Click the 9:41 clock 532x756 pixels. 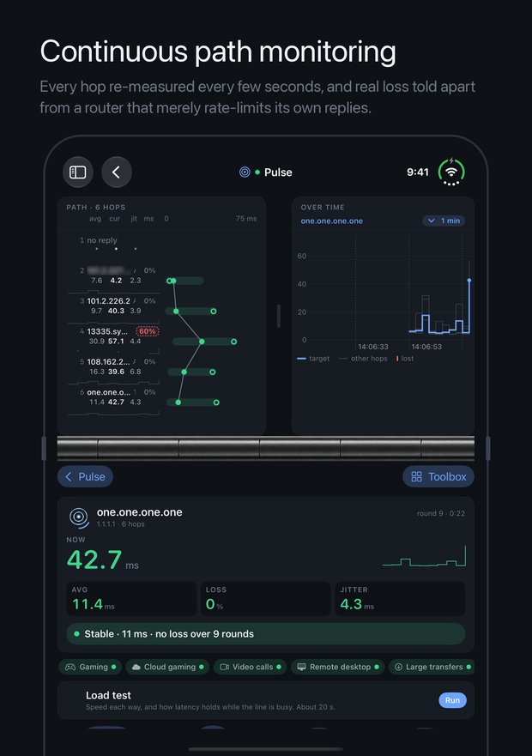tap(418, 172)
